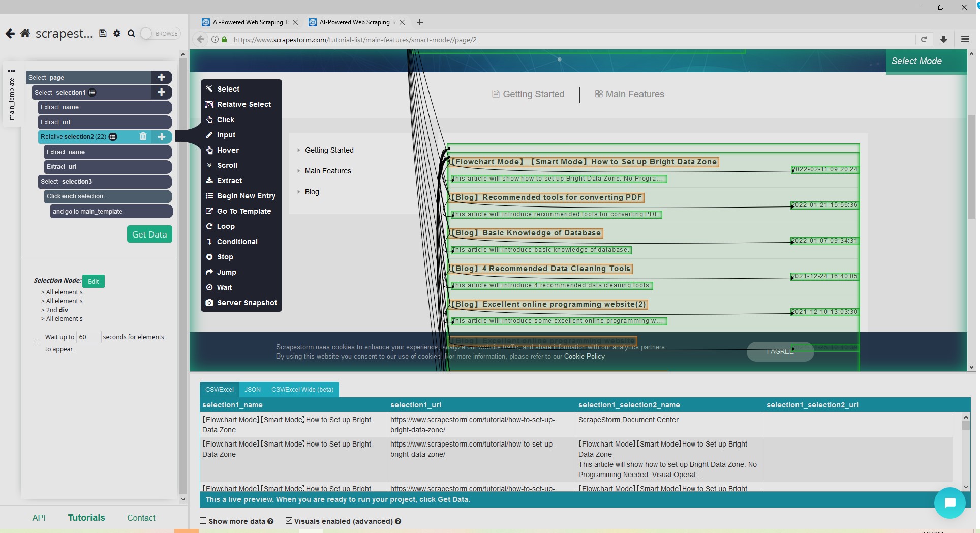Close the first browser tab
Viewport: 980px width, 533px height.
click(295, 22)
